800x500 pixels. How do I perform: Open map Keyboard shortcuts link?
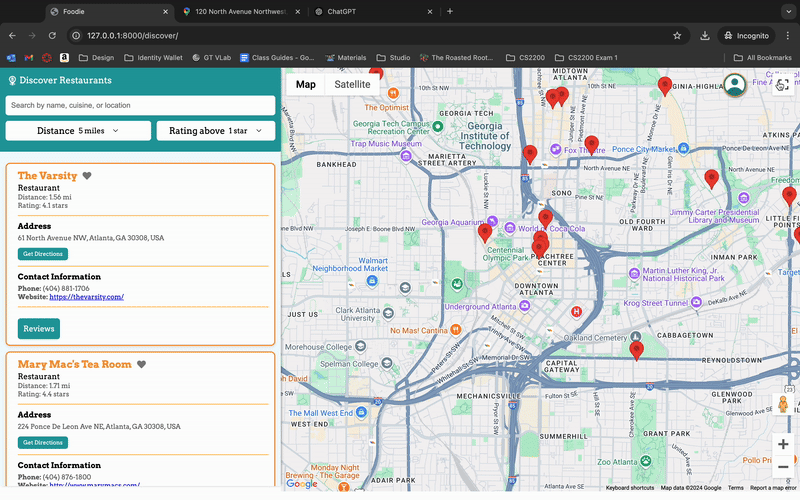630,488
